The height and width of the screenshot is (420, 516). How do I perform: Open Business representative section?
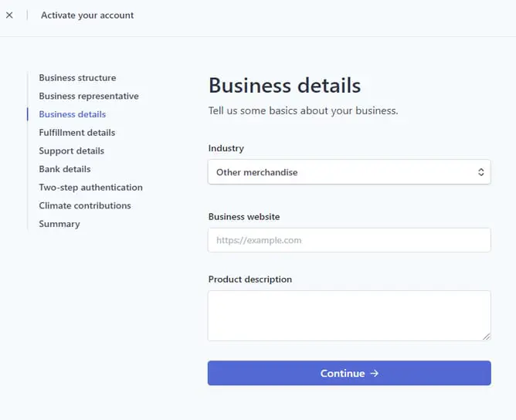[89, 97]
